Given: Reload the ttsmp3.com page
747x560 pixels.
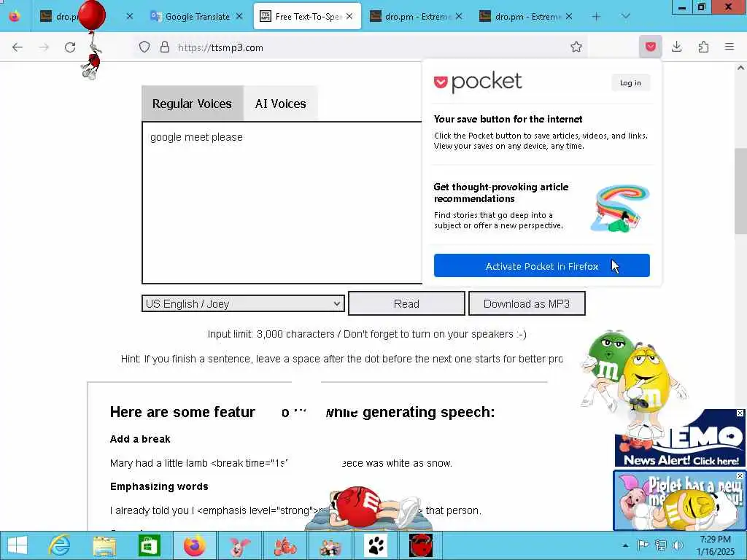Looking at the screenshot, I should (x=70, y=47).
